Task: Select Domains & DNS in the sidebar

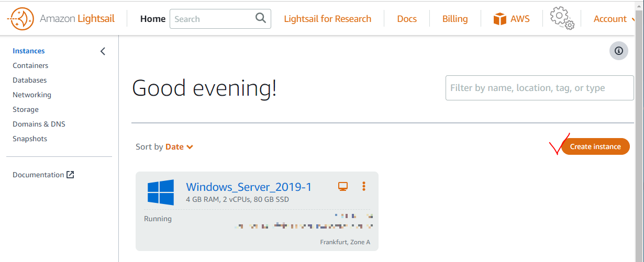Action: [39, 124]
